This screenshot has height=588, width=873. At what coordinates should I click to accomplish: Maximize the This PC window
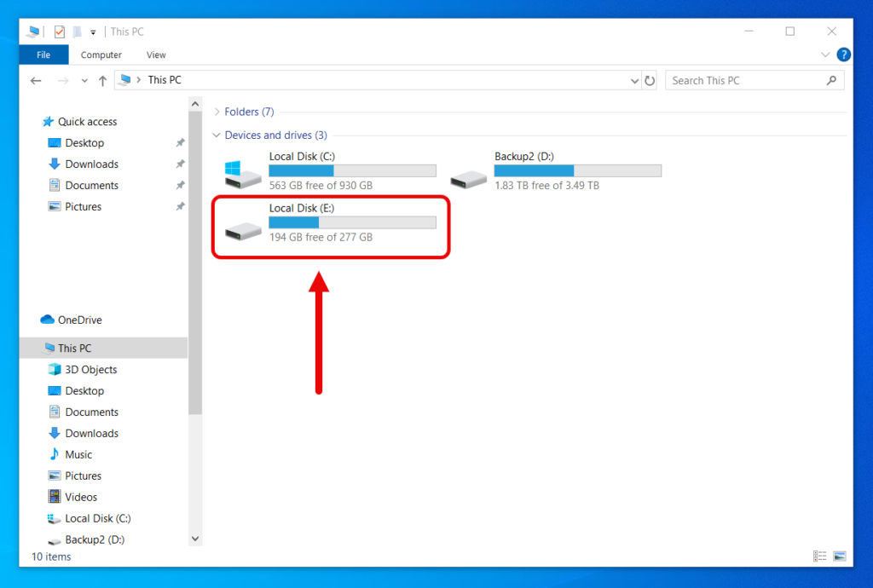pyautogui.click(x=790, y=32)
